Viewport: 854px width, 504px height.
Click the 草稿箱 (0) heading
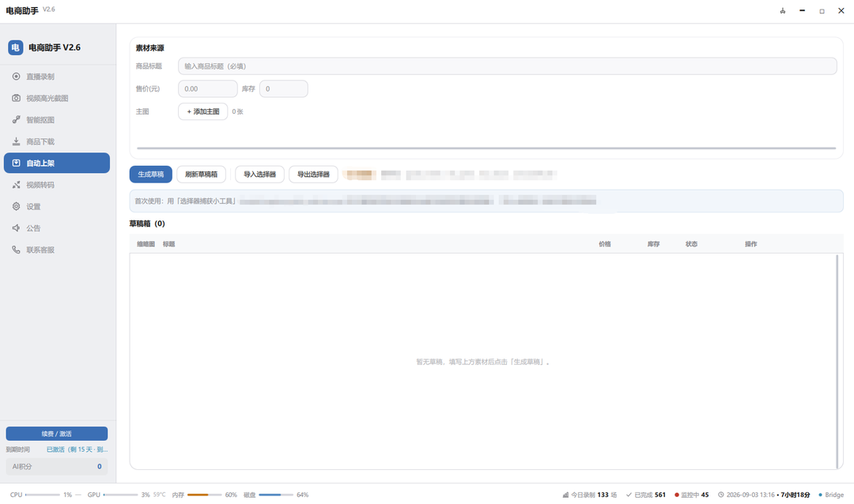(x=147, y=224)
